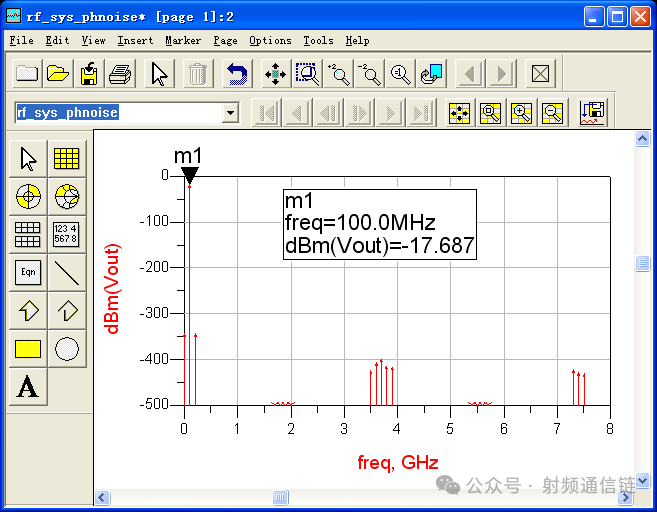Click the rf_sys_phnoise dataset name field
This screenshot has width=657, height=512.
tap(119, 112)
